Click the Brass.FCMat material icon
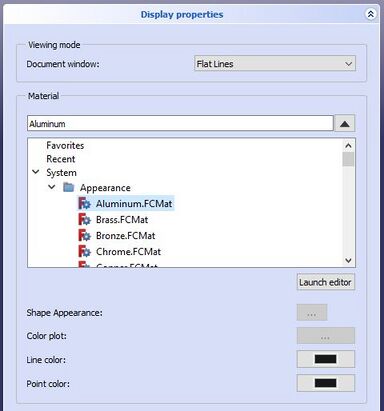Screen dimensions: 384x411 click(84, 220)
